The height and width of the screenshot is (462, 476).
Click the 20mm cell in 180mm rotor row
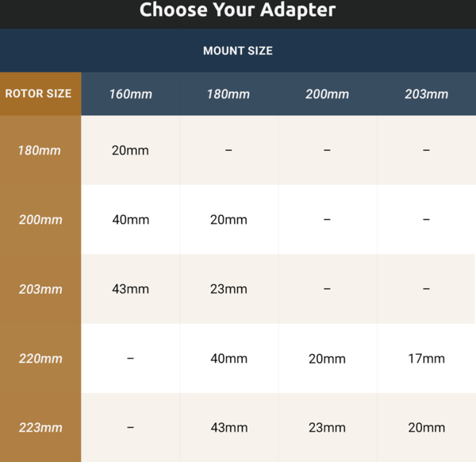point(130,150)
